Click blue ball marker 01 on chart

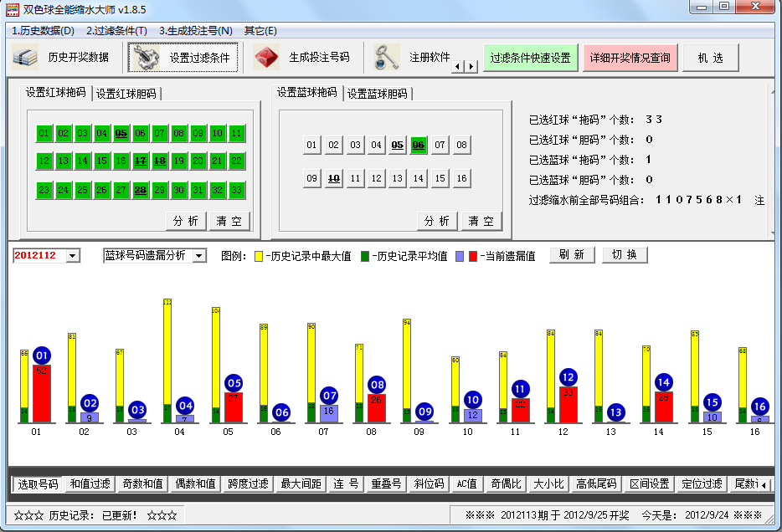point(41,356)
